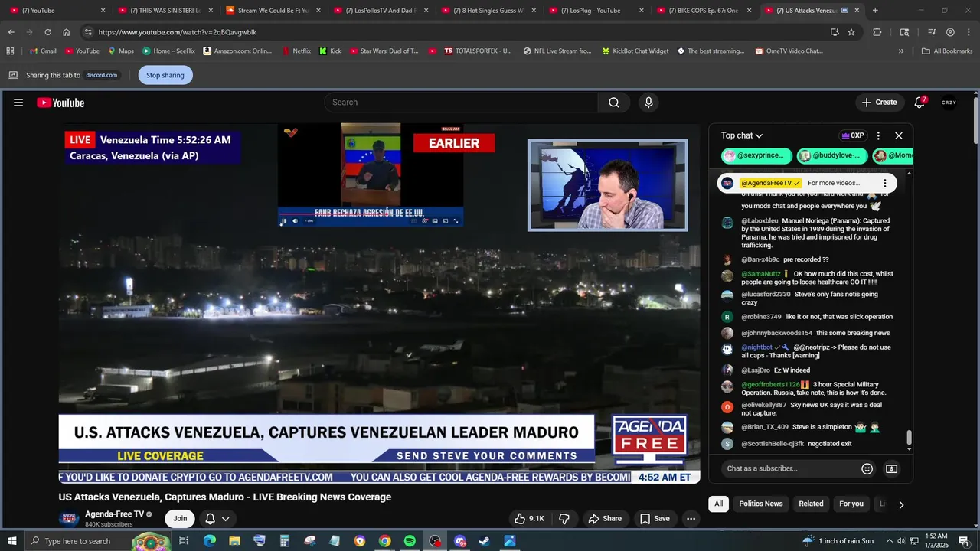
Task: Open the Agenda-Free TV channel link
Action: [x=115, y=514]
